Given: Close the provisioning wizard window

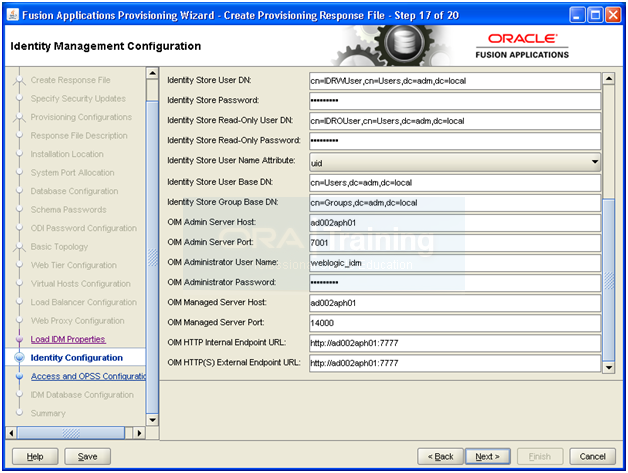Looking at the screenshot, I should click(613, 15).
